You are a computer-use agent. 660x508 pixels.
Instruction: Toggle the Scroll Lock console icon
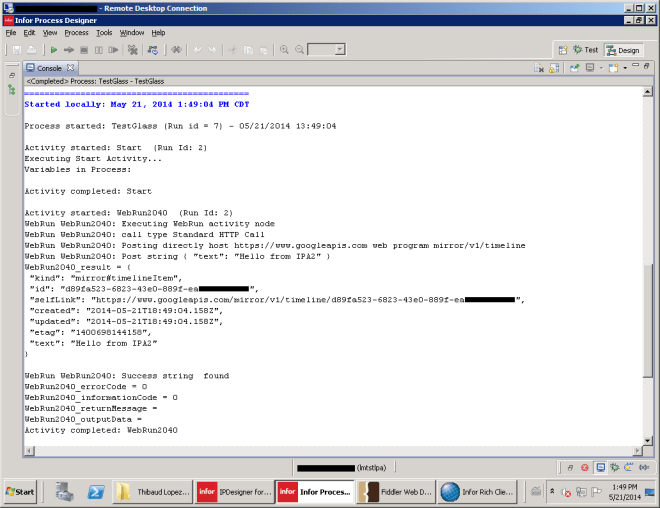pos(554,68)
